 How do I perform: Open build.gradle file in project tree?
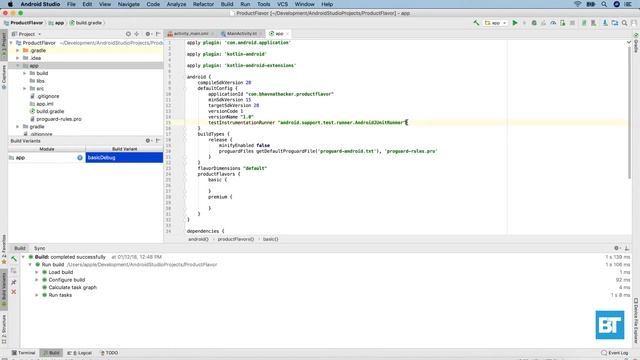point(50,111)
